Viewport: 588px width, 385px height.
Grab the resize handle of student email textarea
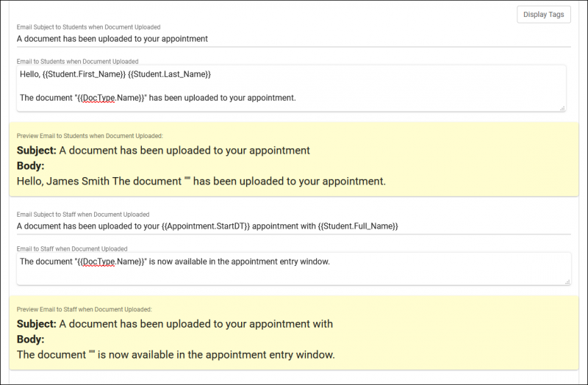click(562, 108)
